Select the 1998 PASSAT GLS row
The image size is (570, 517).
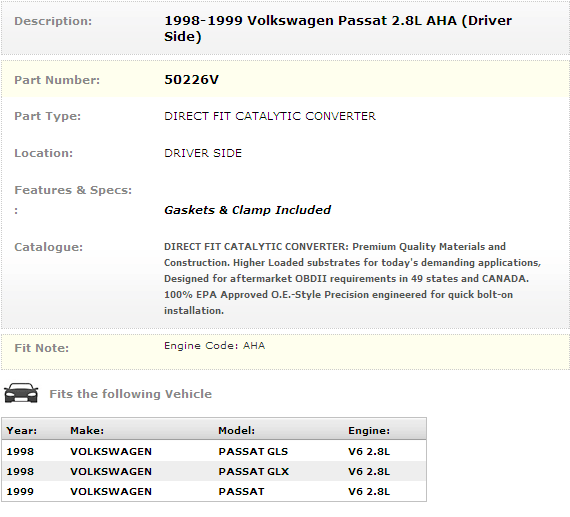pyautogui.click(x=214, y=451)
